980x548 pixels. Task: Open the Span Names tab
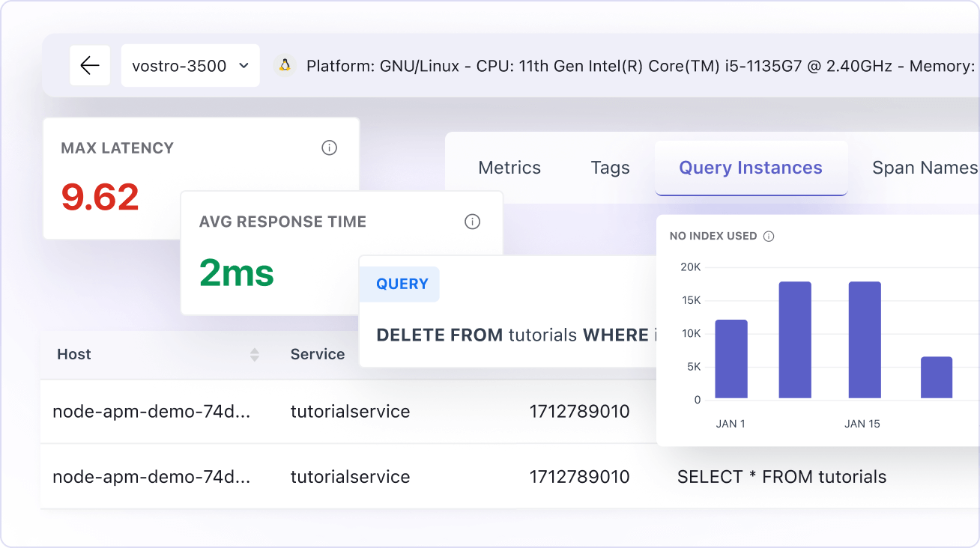[x=925, y=168]
